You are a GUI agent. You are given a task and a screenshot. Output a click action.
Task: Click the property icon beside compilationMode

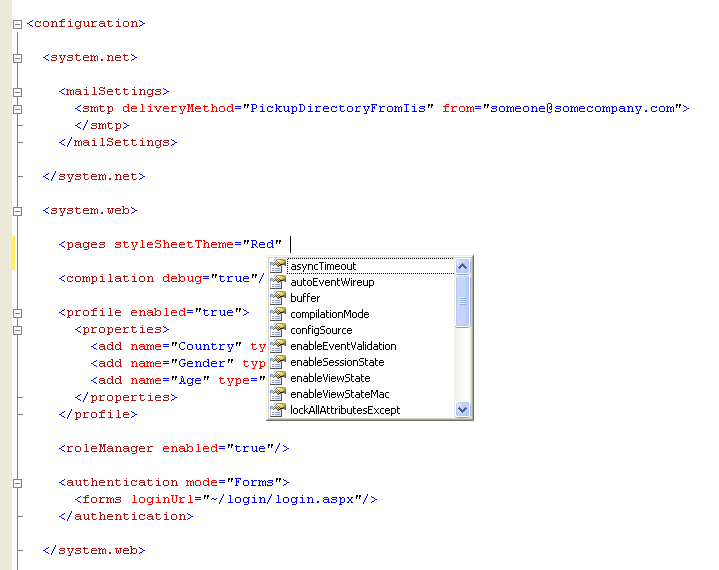(277, 314)
